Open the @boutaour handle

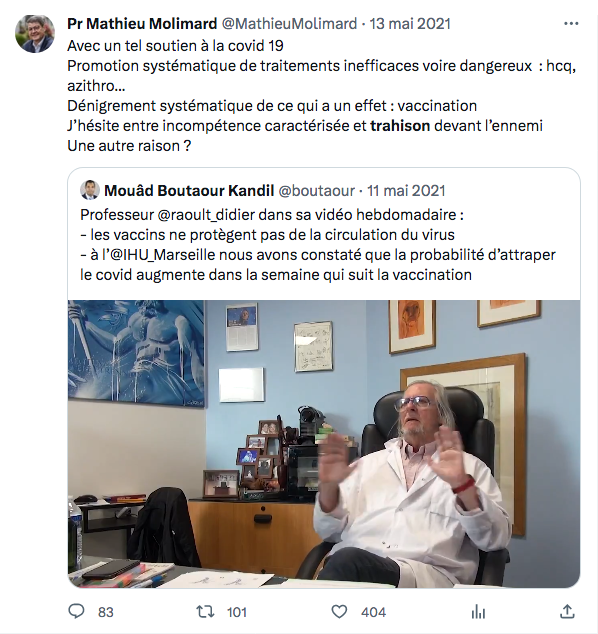[x=317, y=190]
